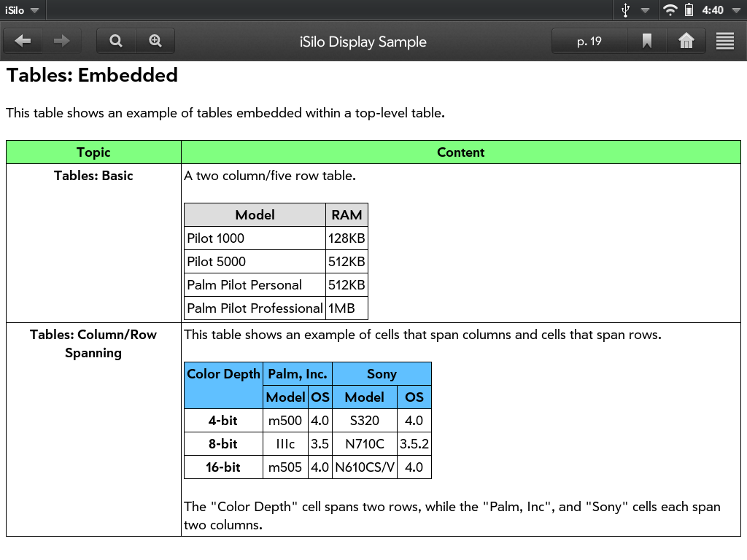Expand the dropdown arrow next to clock
Viewport: 747px width, 560px height.
(736, 10)
